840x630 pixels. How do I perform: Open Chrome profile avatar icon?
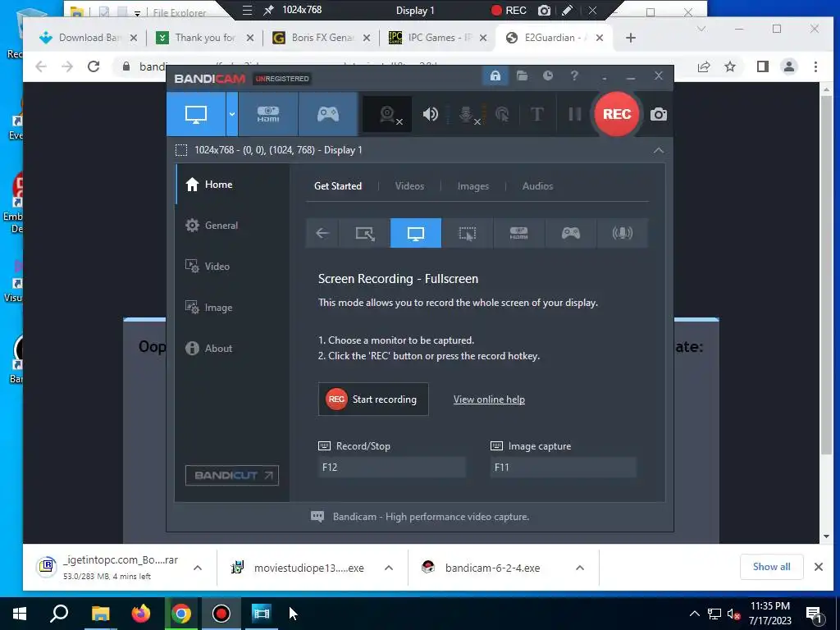click(x=788, y=66)
